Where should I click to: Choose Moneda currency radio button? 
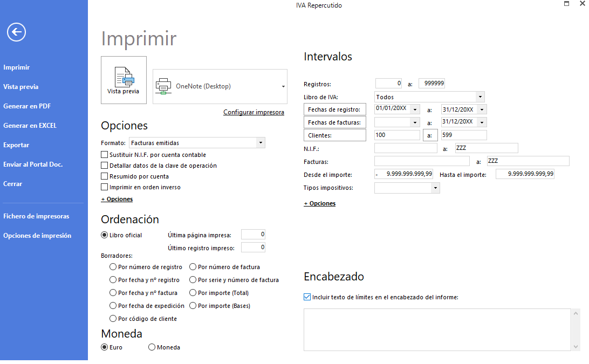pos(152,347)
